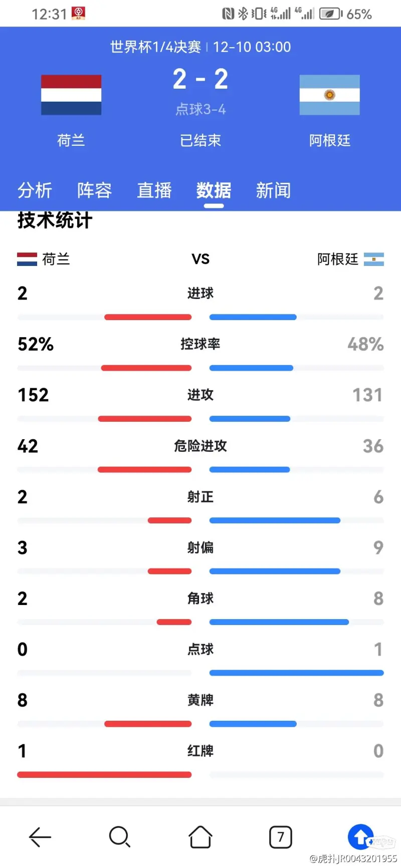Open the search magnifier icon
Screen dimensions: 401x868
pyautogui.click(x=120, y=836)
